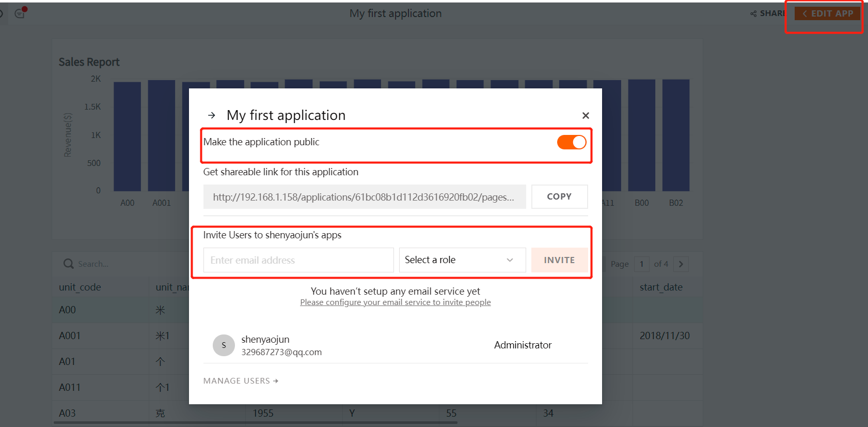
Task: Click the Administrator role label
Action: [x=523, y=345]
